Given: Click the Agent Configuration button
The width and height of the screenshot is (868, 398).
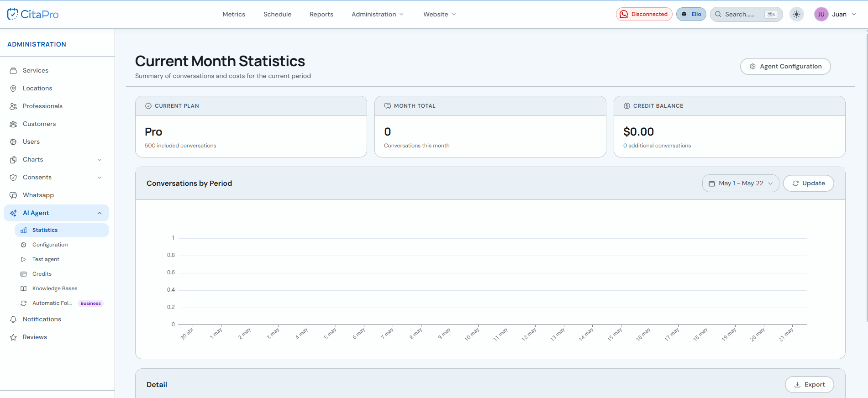Looking at the screenshot, I should [785, 67].
